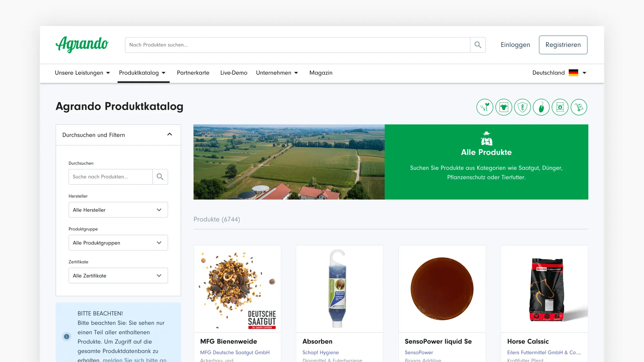This screenshot has width=644, height=362.
Task: Click the sidebar product search magnifier icon
Action: click(x=160, y=177)
